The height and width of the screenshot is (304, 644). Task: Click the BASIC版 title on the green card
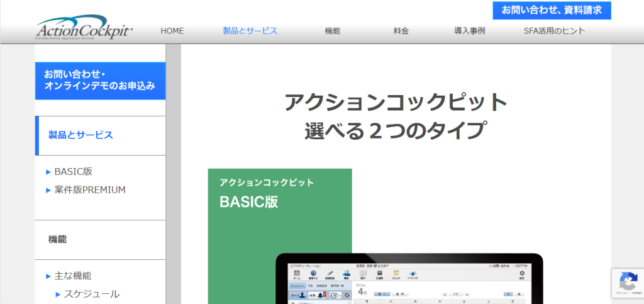[249, 201]
